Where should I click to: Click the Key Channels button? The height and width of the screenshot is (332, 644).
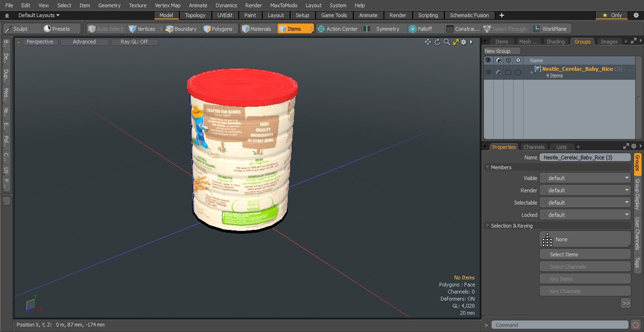point(585,291)
